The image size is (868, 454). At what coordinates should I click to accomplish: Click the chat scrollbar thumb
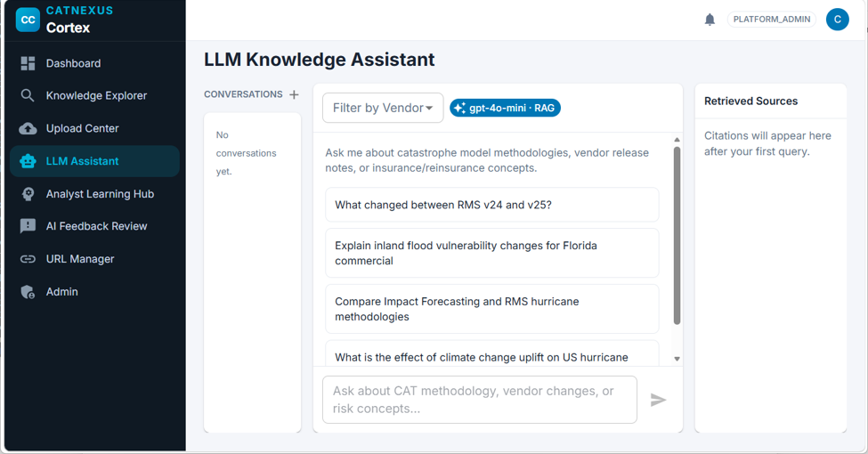pos(677,235)
